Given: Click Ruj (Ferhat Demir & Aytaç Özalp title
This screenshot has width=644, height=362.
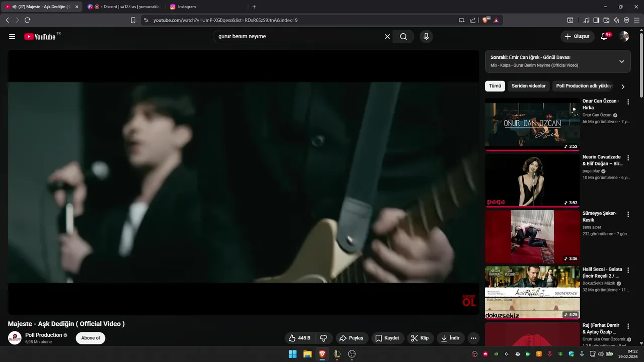Looking at the screenshot, I should [602, 328].
